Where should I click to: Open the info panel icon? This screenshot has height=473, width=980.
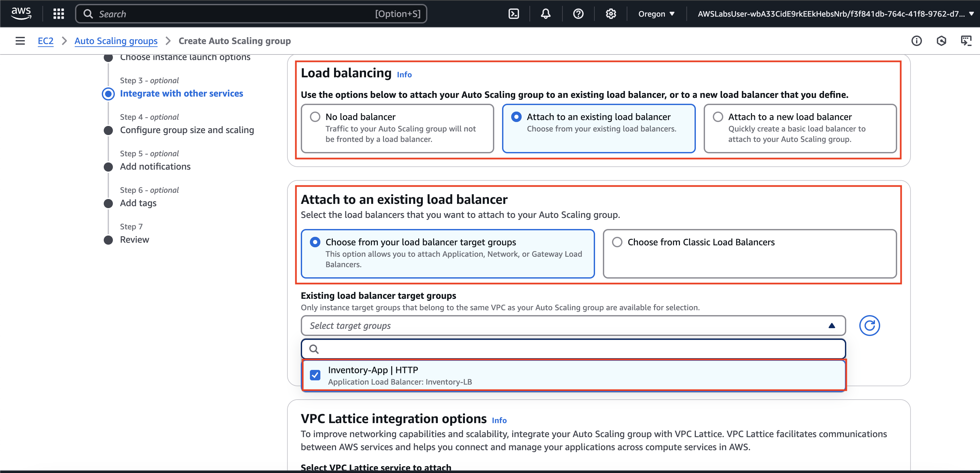[x=916, y=41]
